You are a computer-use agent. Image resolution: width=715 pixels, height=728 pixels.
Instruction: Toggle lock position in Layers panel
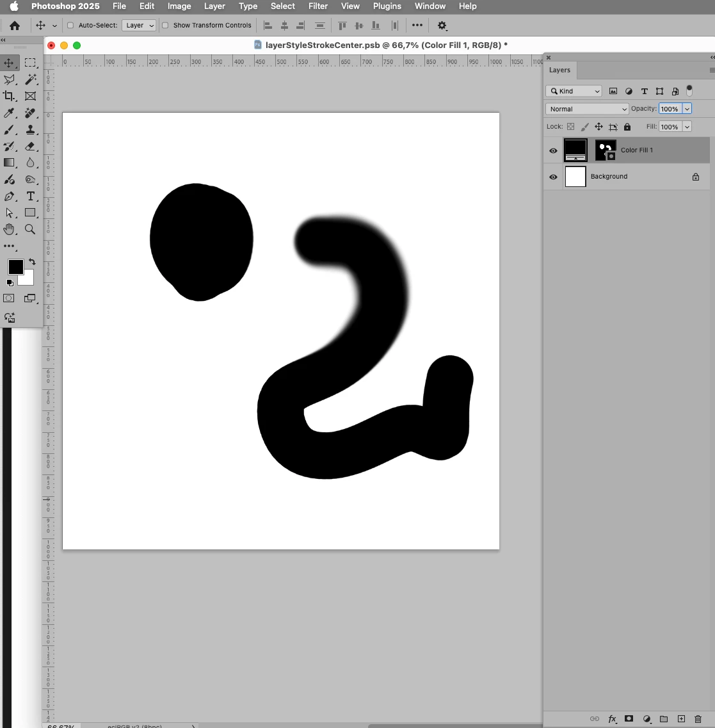click(x=599, y=127)
